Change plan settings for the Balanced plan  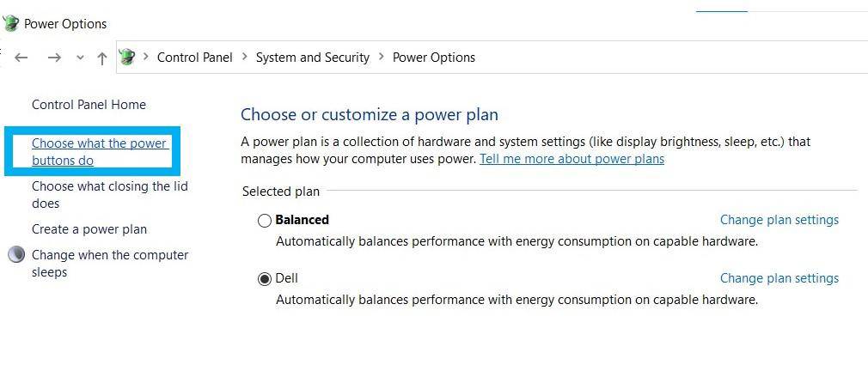pyautogui.click(x=779, y=220)
